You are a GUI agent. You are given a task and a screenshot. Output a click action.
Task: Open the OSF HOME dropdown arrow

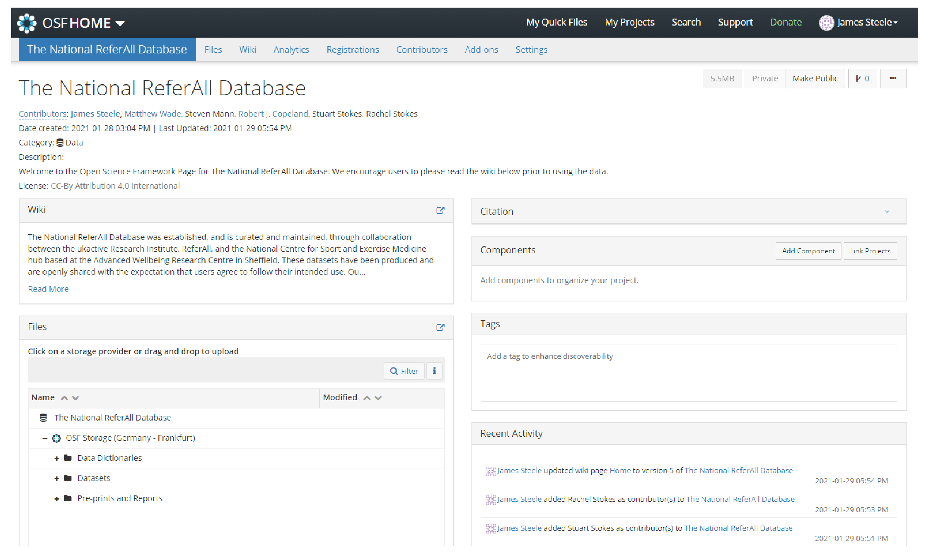(x=120, y=23)
